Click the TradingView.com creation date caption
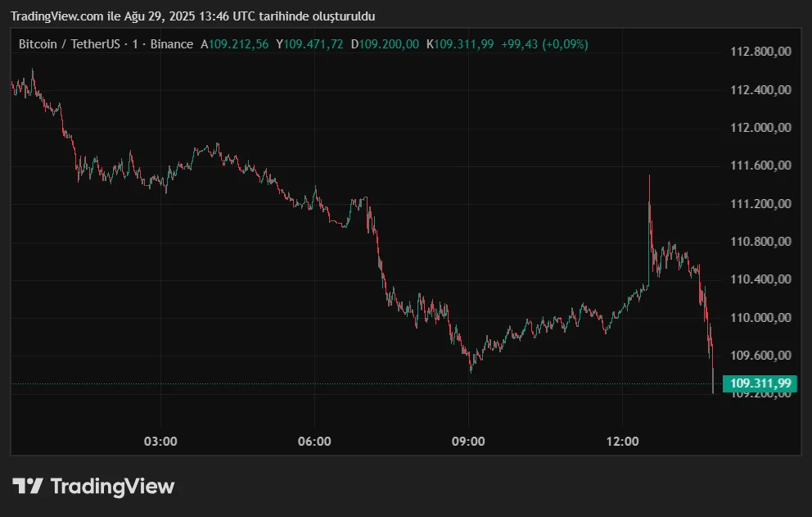812x517 pixels. click(x=192, y=16)
